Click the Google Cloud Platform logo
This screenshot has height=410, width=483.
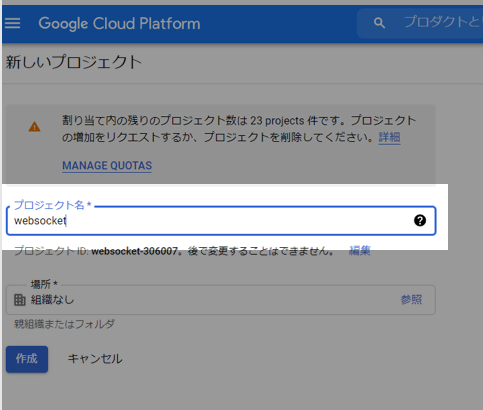click(119, 24)
